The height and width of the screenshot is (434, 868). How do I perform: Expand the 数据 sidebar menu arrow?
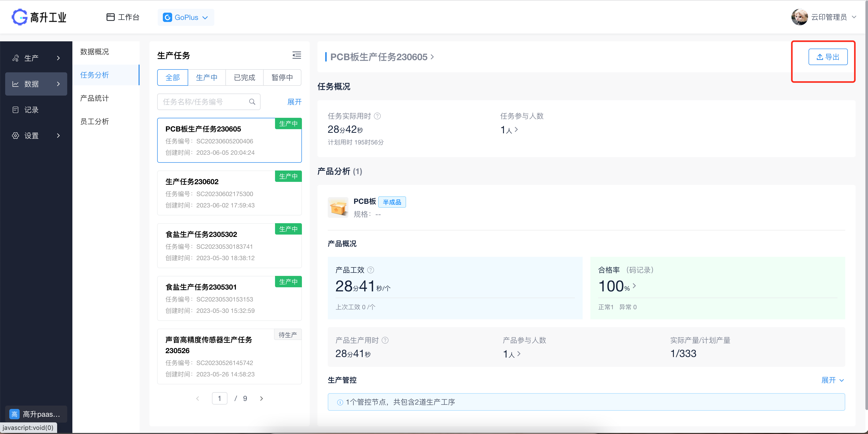coord(58,84)
